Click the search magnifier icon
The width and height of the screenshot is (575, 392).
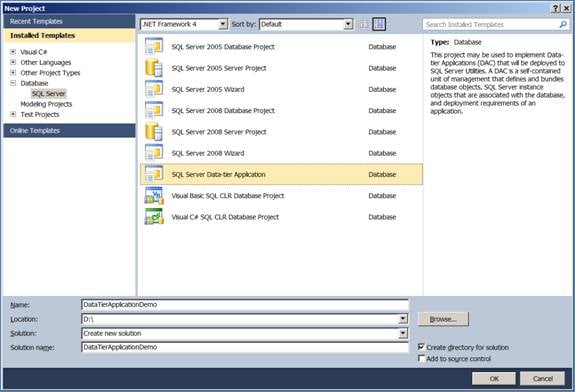[x=563, y=25]
